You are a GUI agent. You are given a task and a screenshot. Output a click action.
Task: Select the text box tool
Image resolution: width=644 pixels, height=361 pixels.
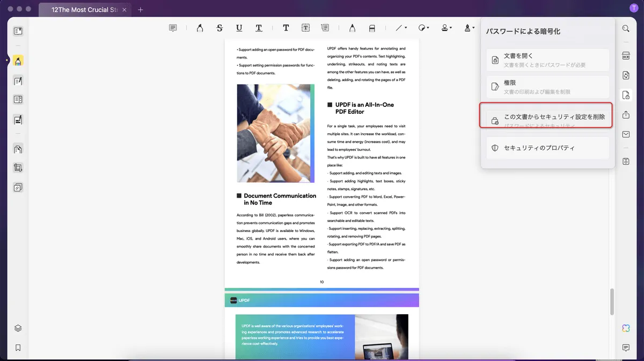pyautogui.click(x=305, y=28)
